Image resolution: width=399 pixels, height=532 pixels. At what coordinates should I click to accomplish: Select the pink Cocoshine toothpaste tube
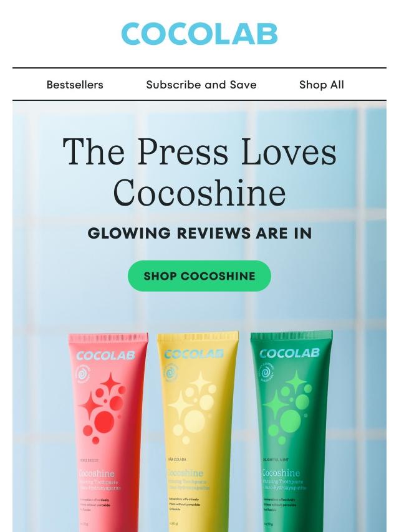pyautogui.click(x=108, y=432)
